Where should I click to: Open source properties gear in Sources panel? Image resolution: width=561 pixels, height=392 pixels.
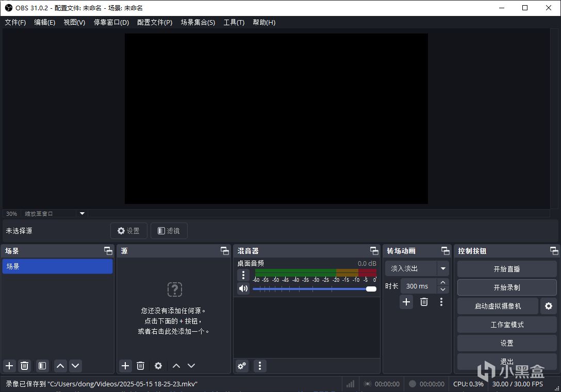[158, 366]
